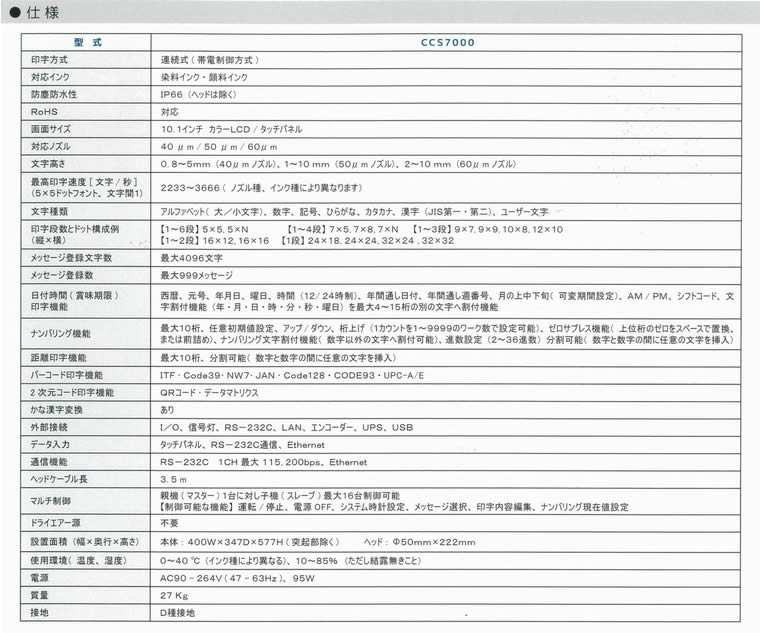Click the 染料インク・顔料インク value

204,77
